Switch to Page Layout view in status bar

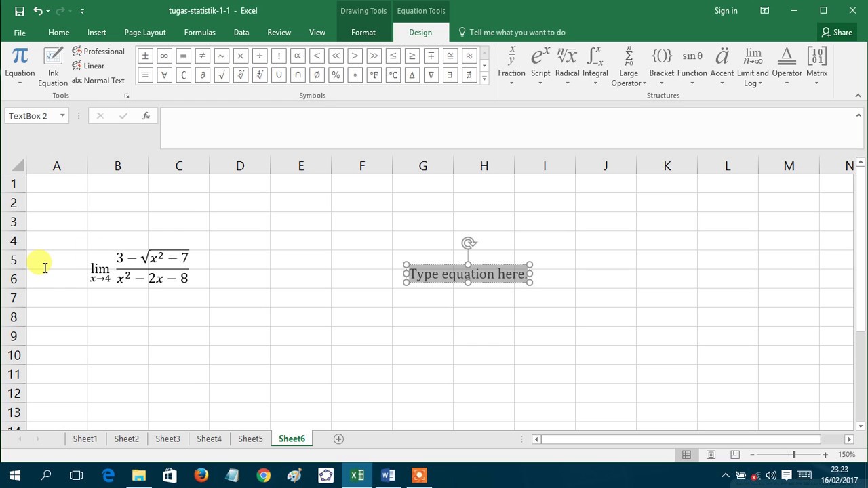coord(711,455)
